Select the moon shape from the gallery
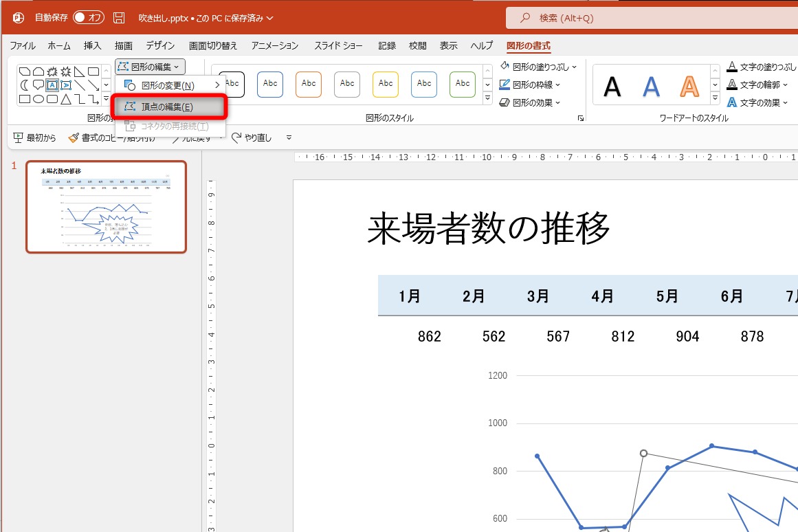This screenshot has width=798, height=532. (25, 85)
